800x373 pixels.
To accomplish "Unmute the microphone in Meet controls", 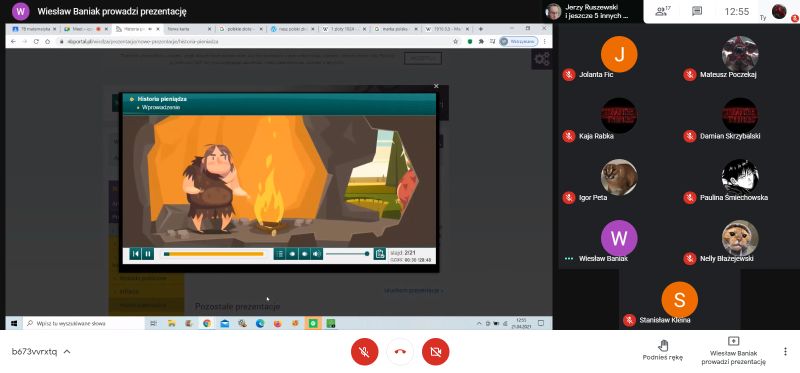I will point(364,352).
